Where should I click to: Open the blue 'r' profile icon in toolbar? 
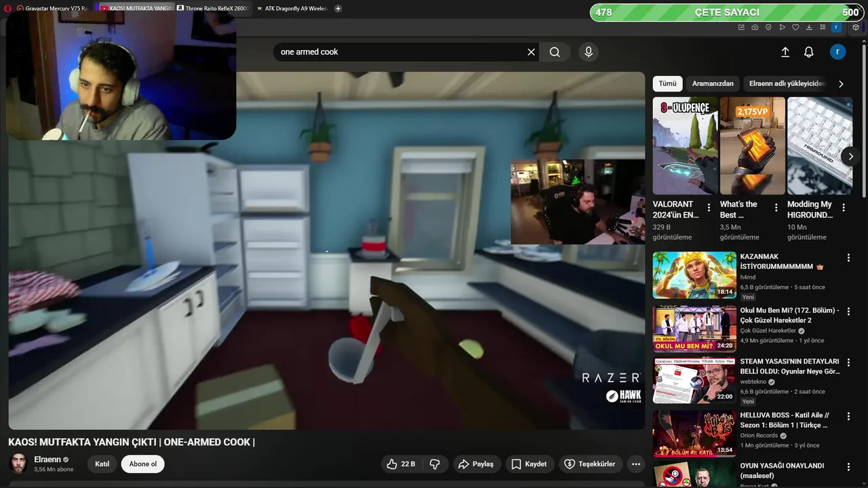pyautogui.click(x=836, y=27)
